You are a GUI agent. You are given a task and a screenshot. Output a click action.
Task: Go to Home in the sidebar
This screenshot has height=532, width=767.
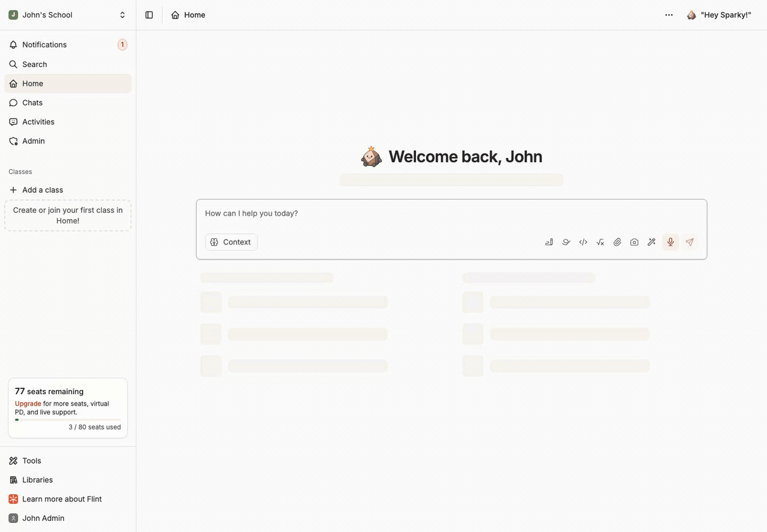click(68, 83)
